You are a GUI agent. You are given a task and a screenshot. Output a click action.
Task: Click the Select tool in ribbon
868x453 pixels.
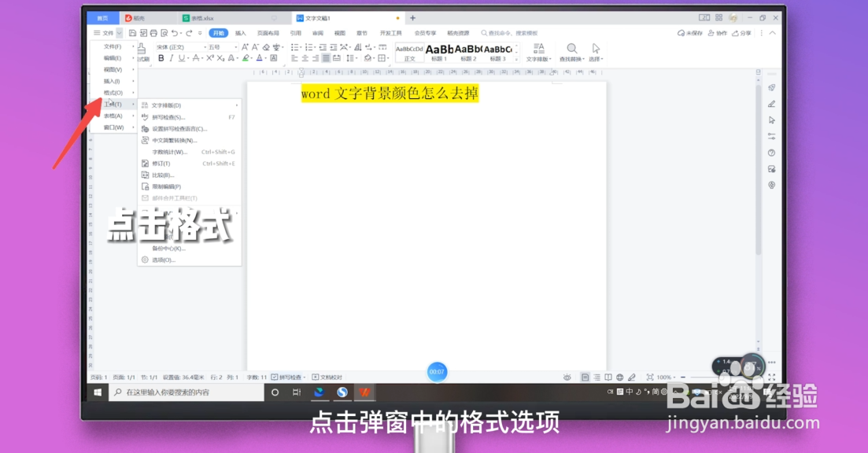[x=596, y=53]
